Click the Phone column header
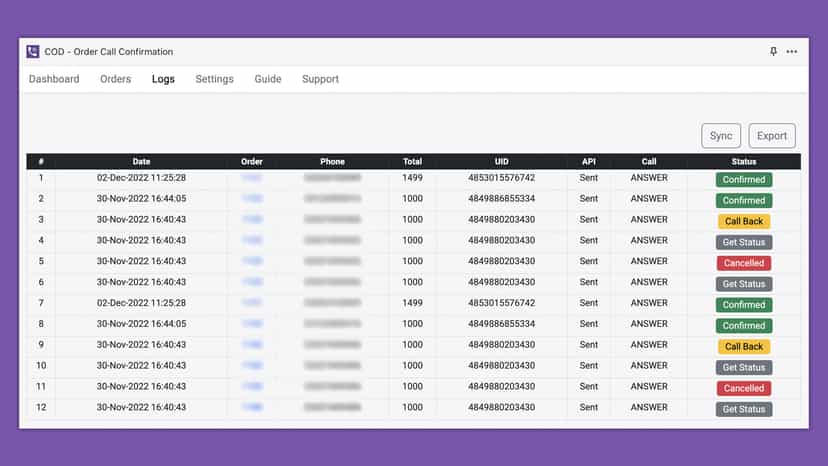 tap(332, 162)
